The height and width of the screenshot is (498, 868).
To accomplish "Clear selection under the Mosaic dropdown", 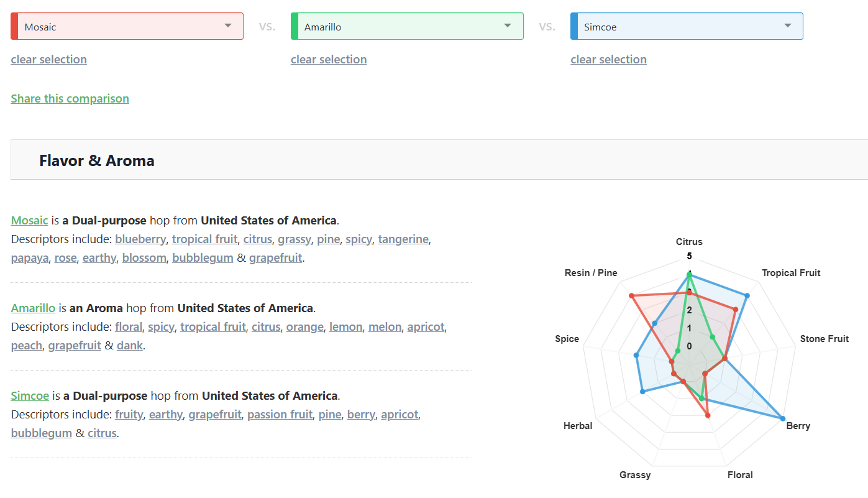I will tap(48, 60).
